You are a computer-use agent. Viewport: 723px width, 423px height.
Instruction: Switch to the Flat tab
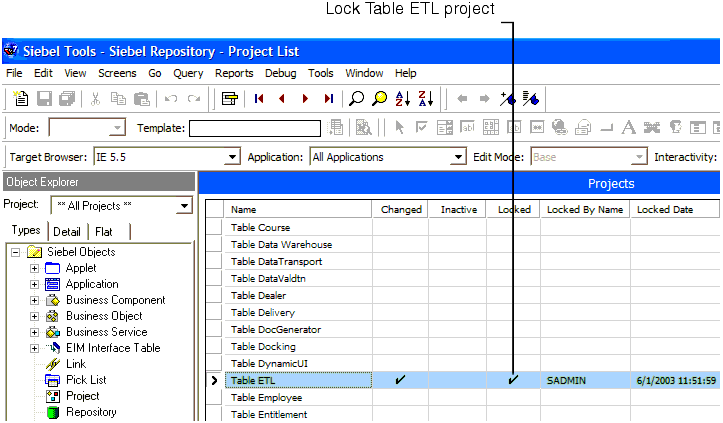(104, 232)
